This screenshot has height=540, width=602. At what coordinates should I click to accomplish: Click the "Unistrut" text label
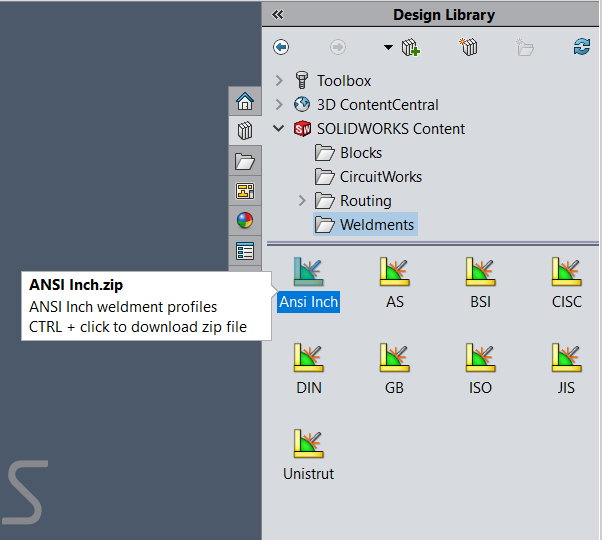[309, 474]
